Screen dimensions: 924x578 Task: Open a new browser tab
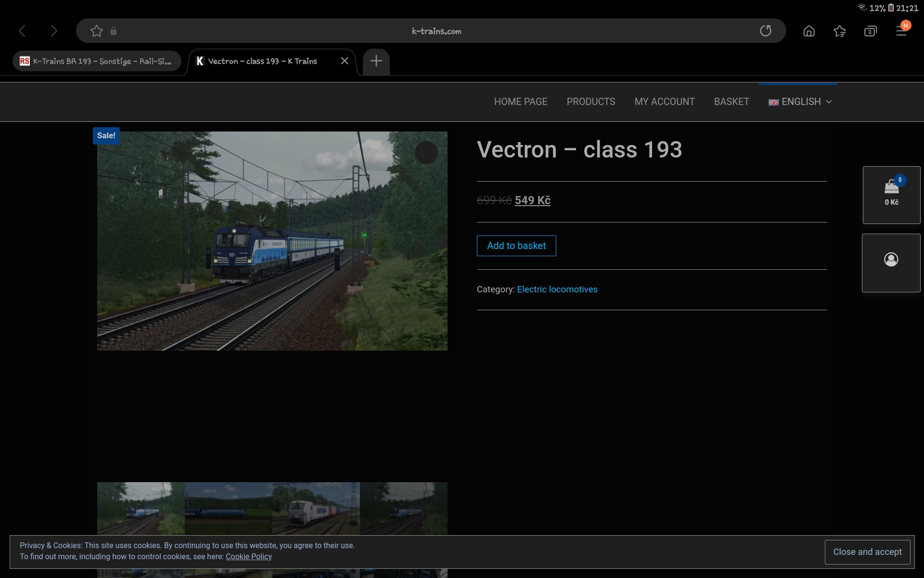tap(376, 61)
